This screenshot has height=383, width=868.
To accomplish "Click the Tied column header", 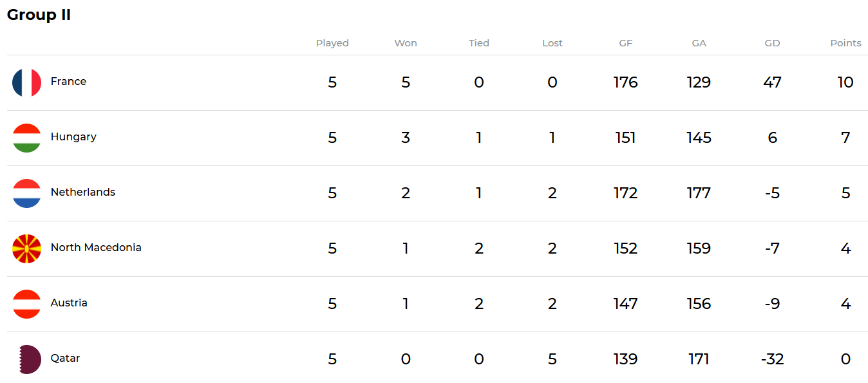I will 479,43.
